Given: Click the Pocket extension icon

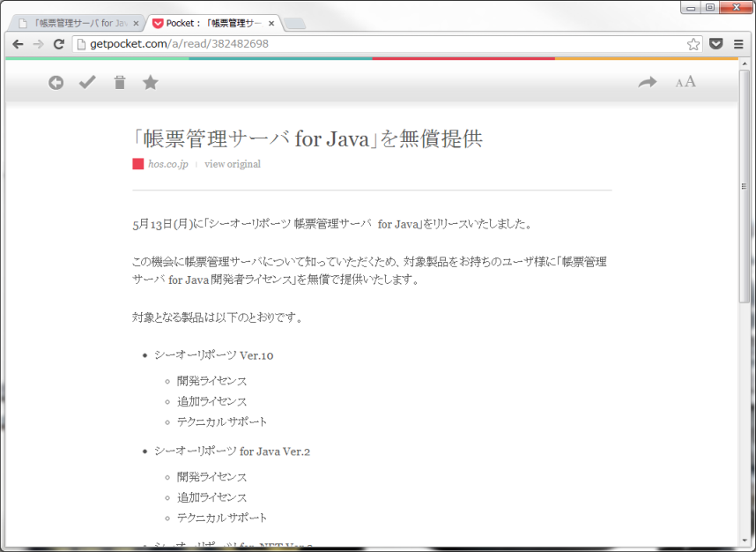Looking at the screenshot, I should pos(716,44).
